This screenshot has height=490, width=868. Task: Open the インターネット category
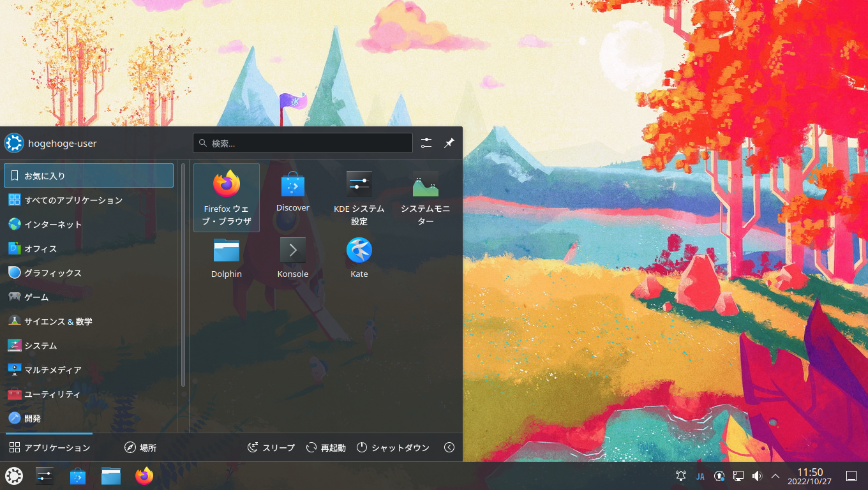tap(89, 224)
